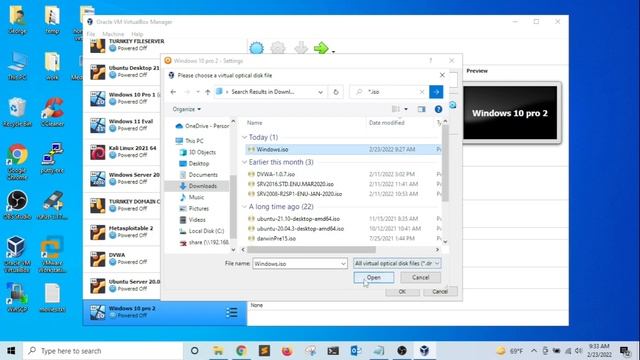Open Windows 10 pro 2 VM tools menu icon
The image size is (640, 360).
coord(232,313)
